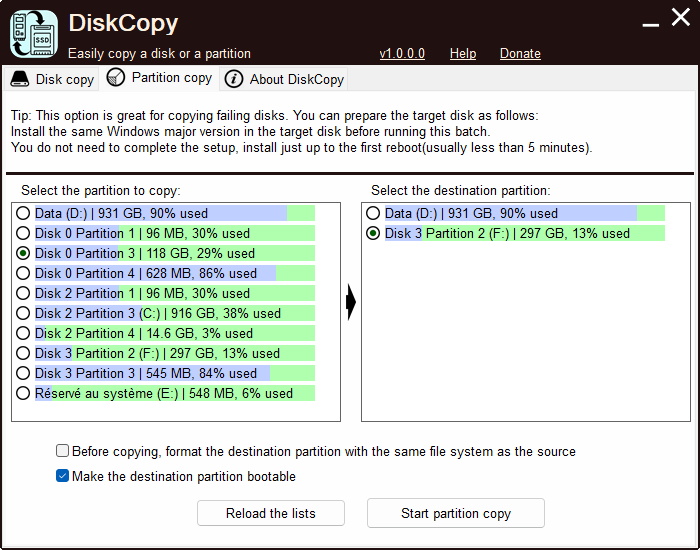Uncheck Make the destination partition bootable
This screenshot has width=700, height=550.
point(62,476)
